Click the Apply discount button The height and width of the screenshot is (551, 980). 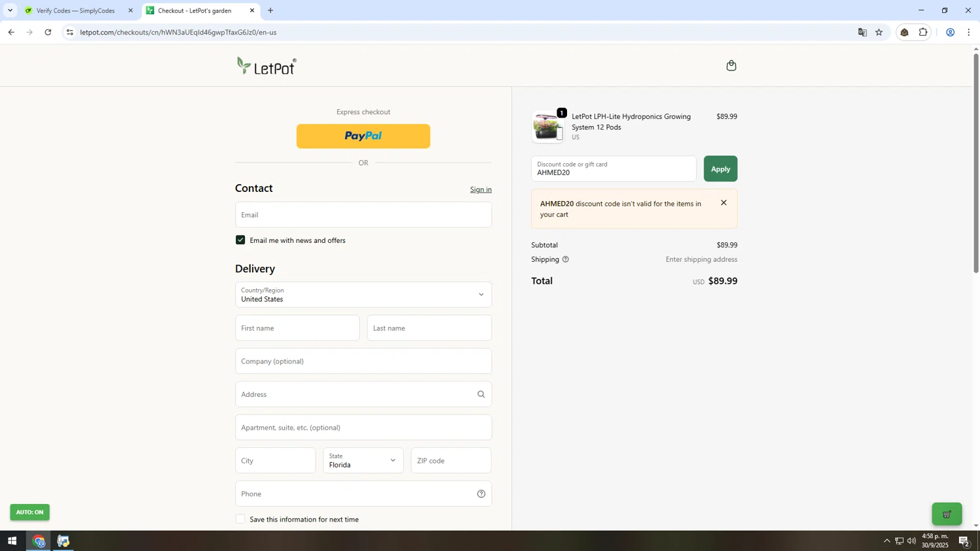[721, 169]
